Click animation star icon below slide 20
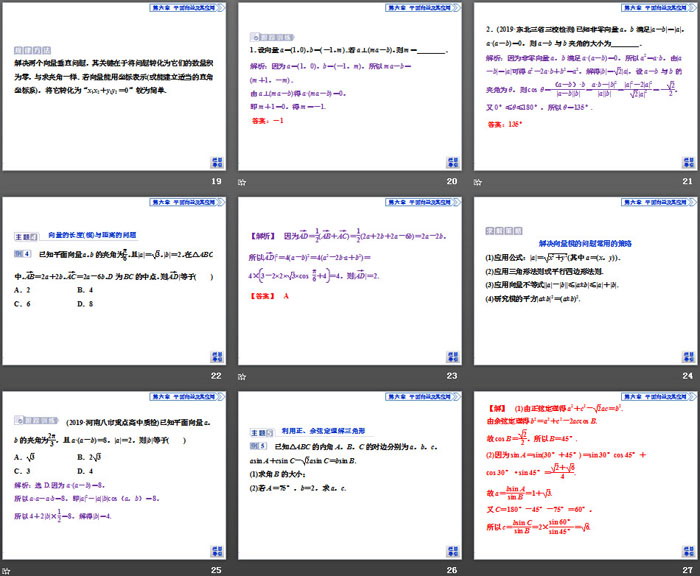The height and width of the screenshot is (576, 700). coord(242,182)
